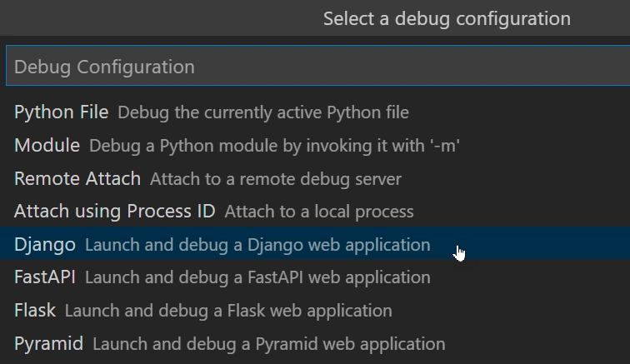Click 'Launch and debug a Django web application'
The width and height of the screenshot is (630, 364).
pyautogui.click(x=257, y=245)
